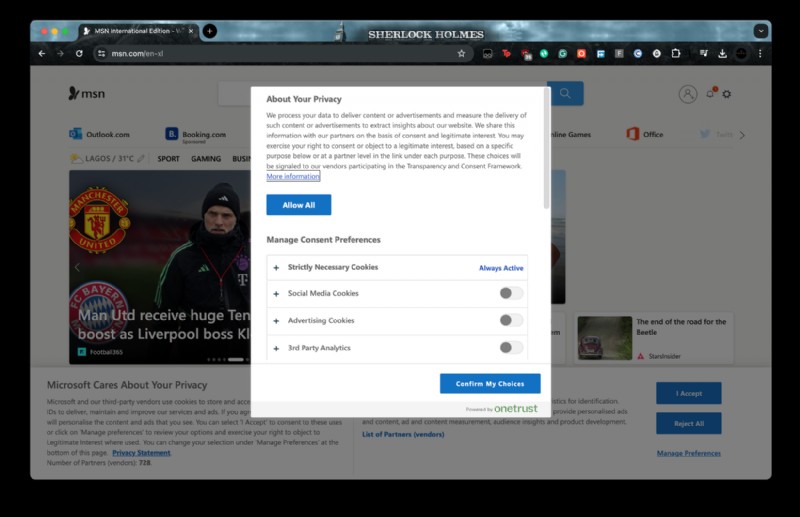Toggle 3rd Party Analytics switch
The image size is (800, 517).
coord(511,348)
